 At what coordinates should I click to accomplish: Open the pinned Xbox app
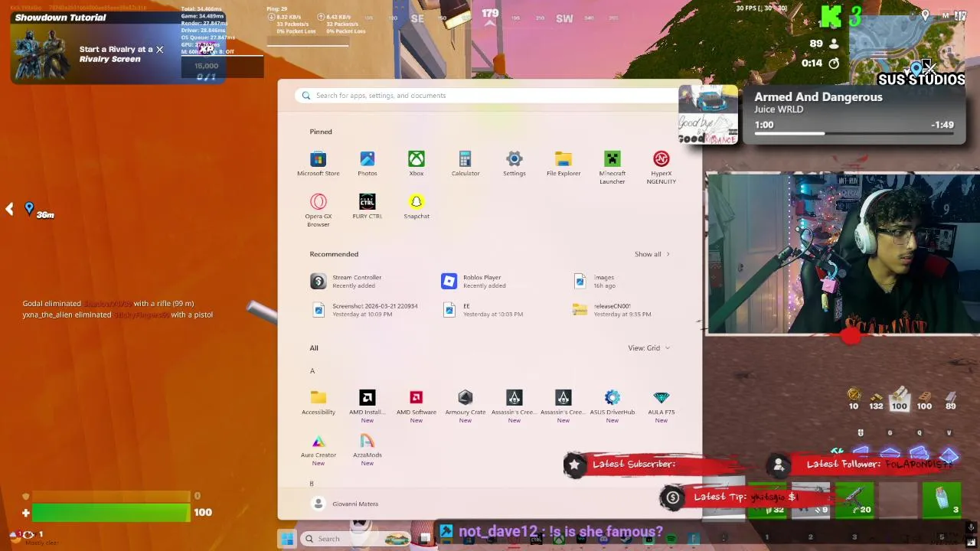416,164
